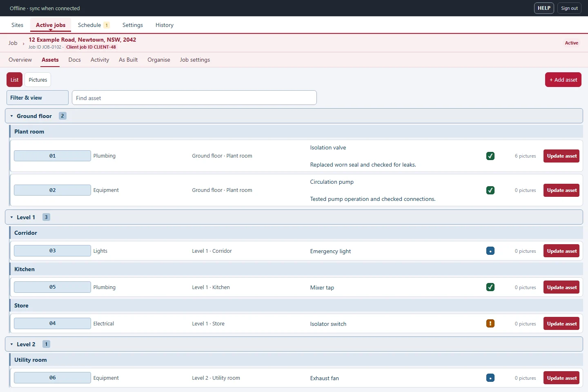Image resolution: width=588 pixels, height=392 pixels.
Task: Update asset for Isolation valve
Action: click(561, 156)
